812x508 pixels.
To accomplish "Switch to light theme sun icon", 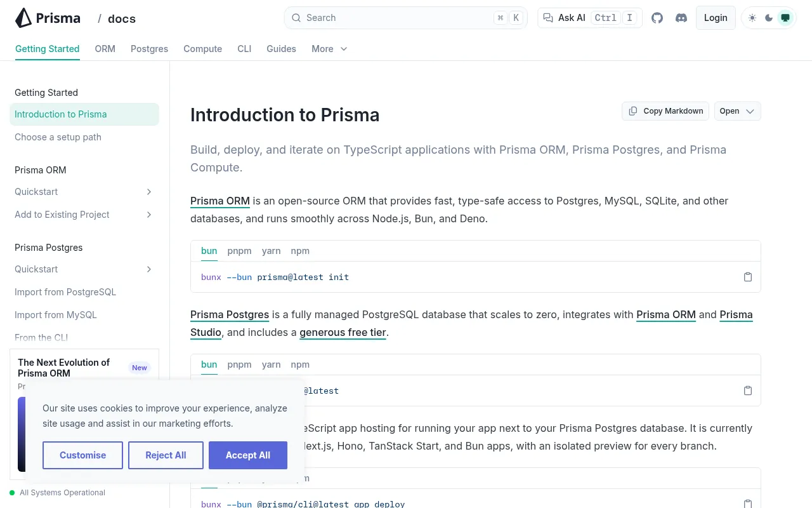I will click(x=752, y=18).
